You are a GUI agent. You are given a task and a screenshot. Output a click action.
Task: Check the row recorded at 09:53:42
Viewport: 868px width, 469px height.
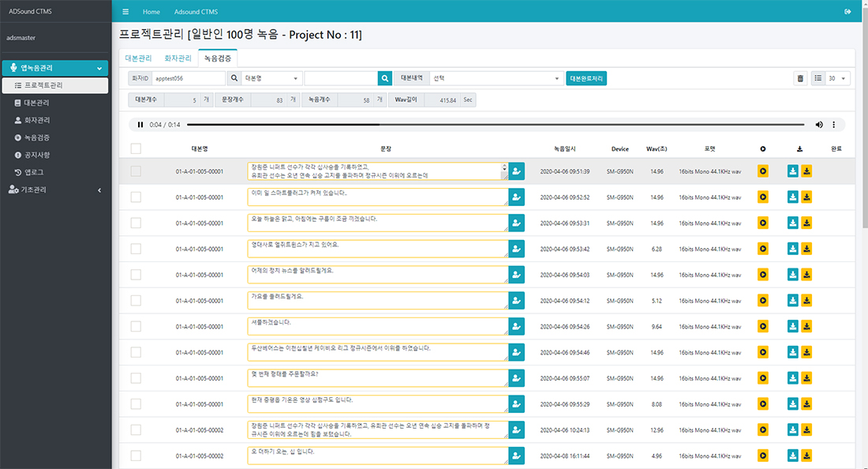136,249
